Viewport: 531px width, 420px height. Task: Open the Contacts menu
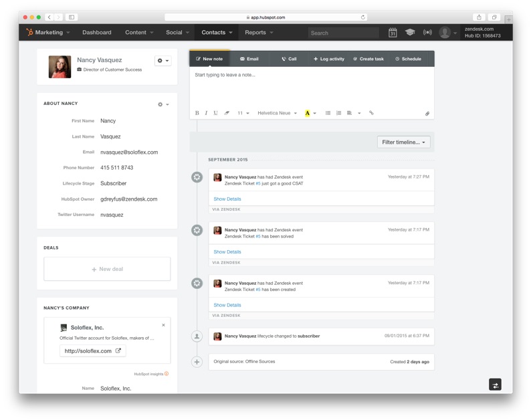[217, 32]
